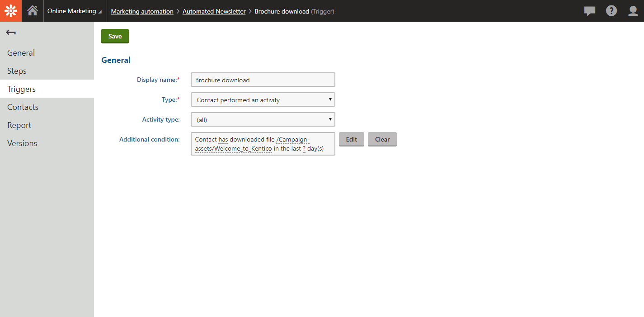Click the 'Additional condition:' label
Screen dimensions: 644x317
150,139
